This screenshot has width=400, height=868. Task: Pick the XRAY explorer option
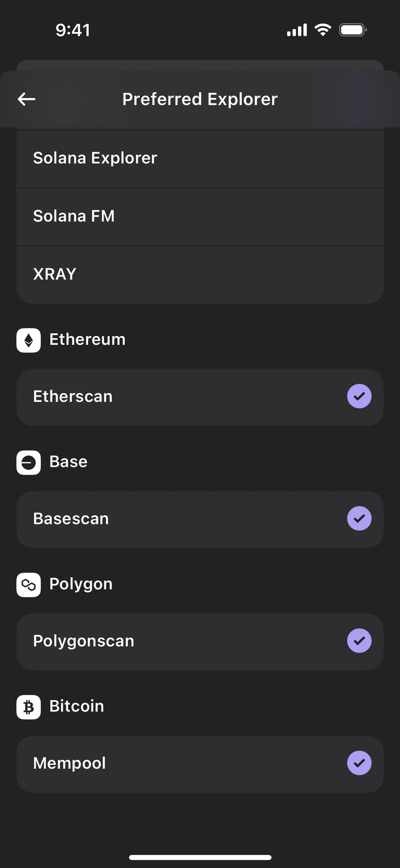point(55,274)
